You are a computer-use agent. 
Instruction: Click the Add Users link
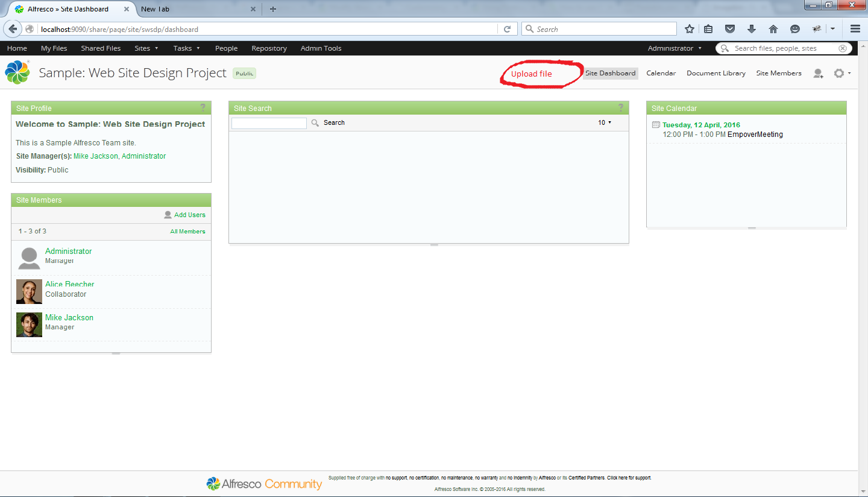190,215
